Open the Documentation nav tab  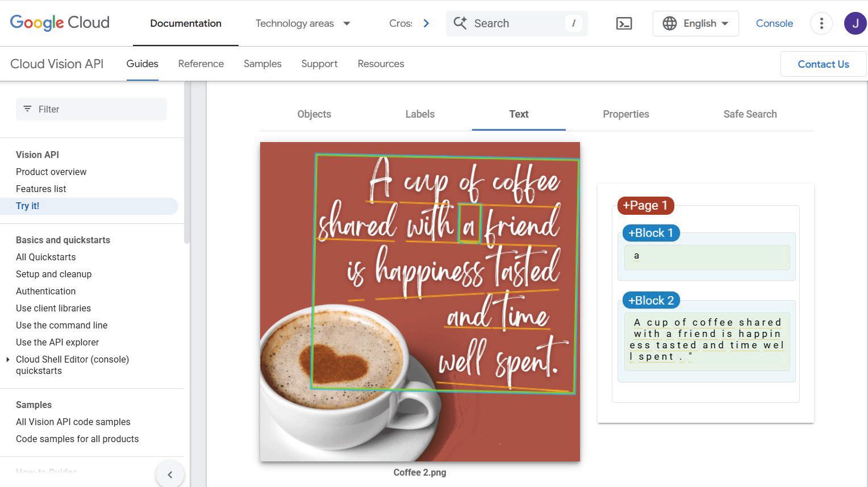tap(186, 23)
